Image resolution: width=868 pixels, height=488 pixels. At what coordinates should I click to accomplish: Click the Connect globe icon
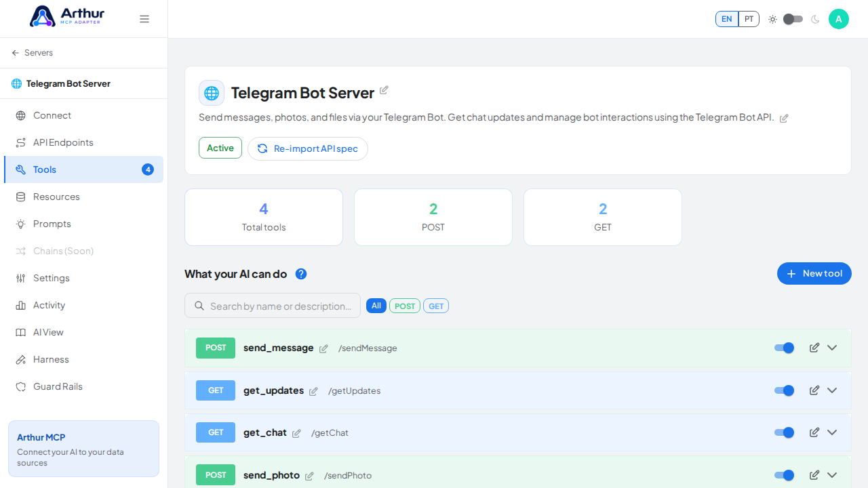pyautogui.click(x=21, y=115)
